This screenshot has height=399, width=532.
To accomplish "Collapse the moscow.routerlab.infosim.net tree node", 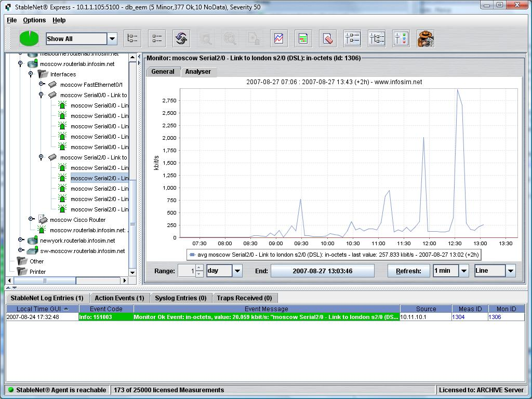I will pyautogui.click(x=20, y=63).
